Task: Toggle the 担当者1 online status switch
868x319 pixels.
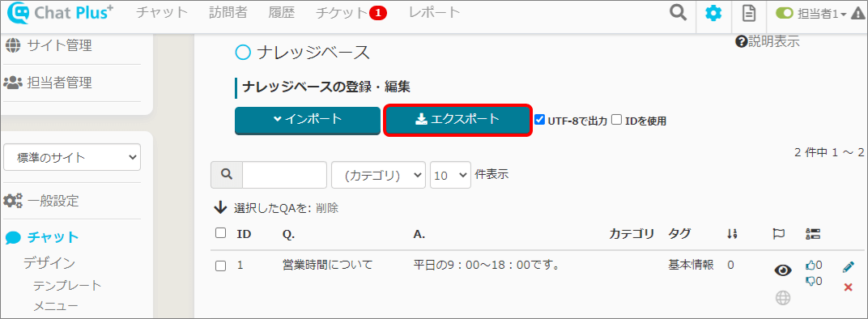Action: [x=785, y=14]
